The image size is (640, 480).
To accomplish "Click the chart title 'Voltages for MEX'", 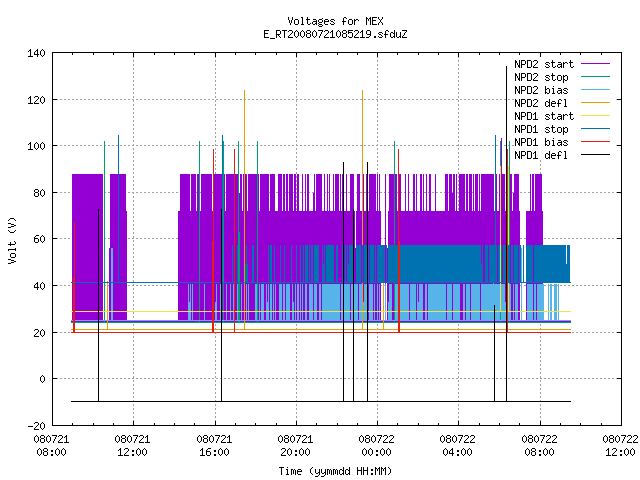I will click(x=335, y=21).
